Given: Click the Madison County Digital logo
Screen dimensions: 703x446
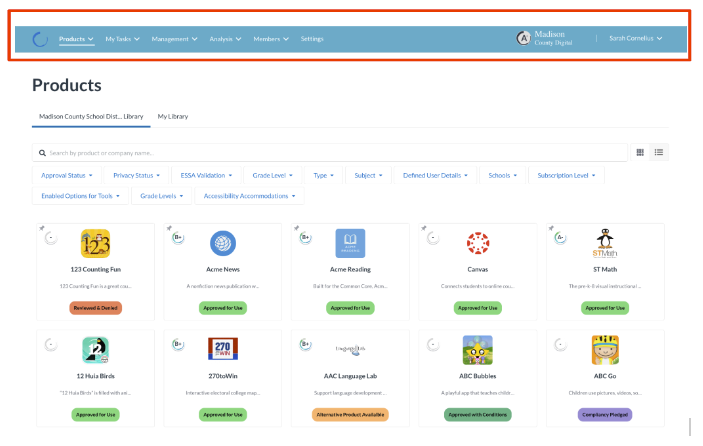Looking at the screenshot, I should 544,39.
